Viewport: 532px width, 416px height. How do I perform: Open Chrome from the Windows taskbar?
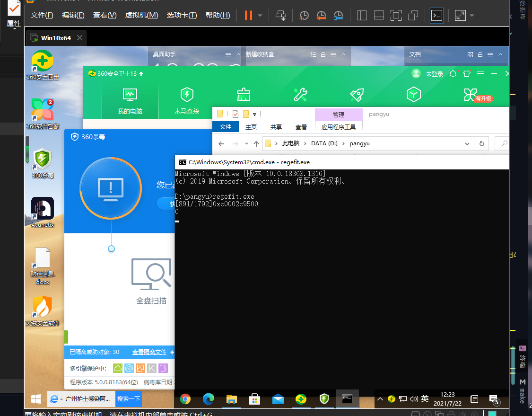185,399
